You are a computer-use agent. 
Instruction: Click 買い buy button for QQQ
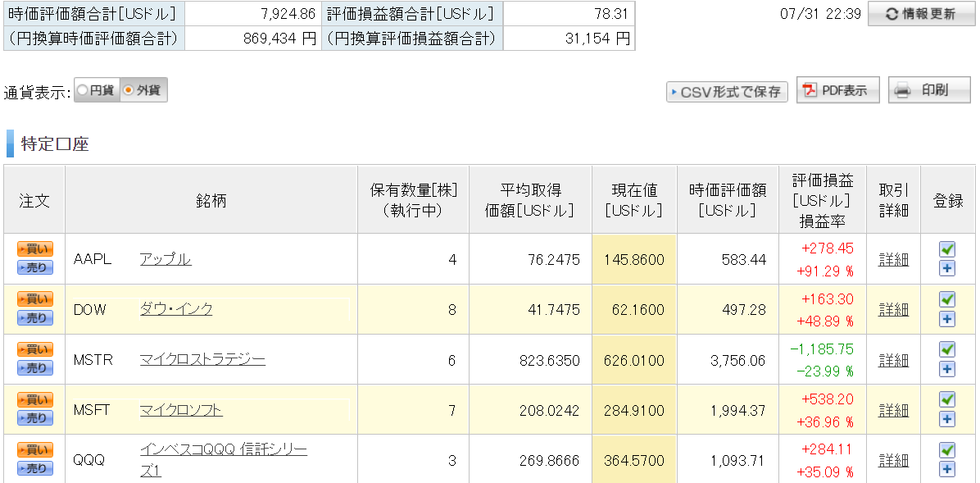(x=35, y=450)
